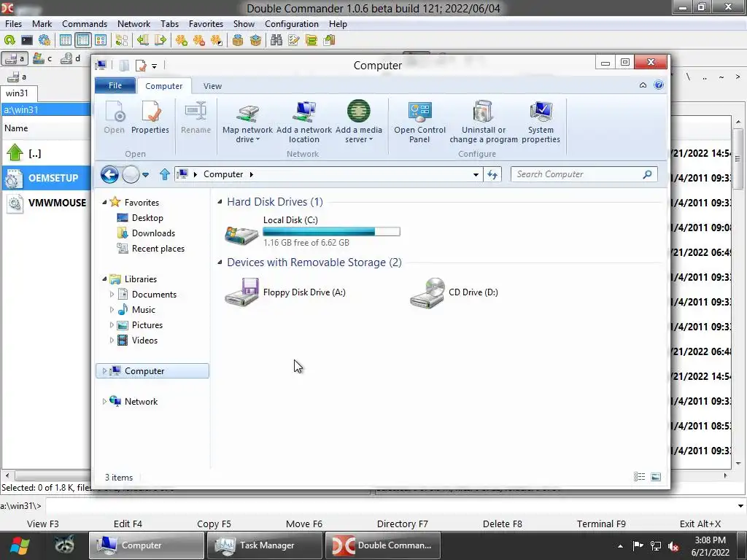747x560 pixels.
Task: Open the File tab in Explorer
Action: click(x=115, y=86)
